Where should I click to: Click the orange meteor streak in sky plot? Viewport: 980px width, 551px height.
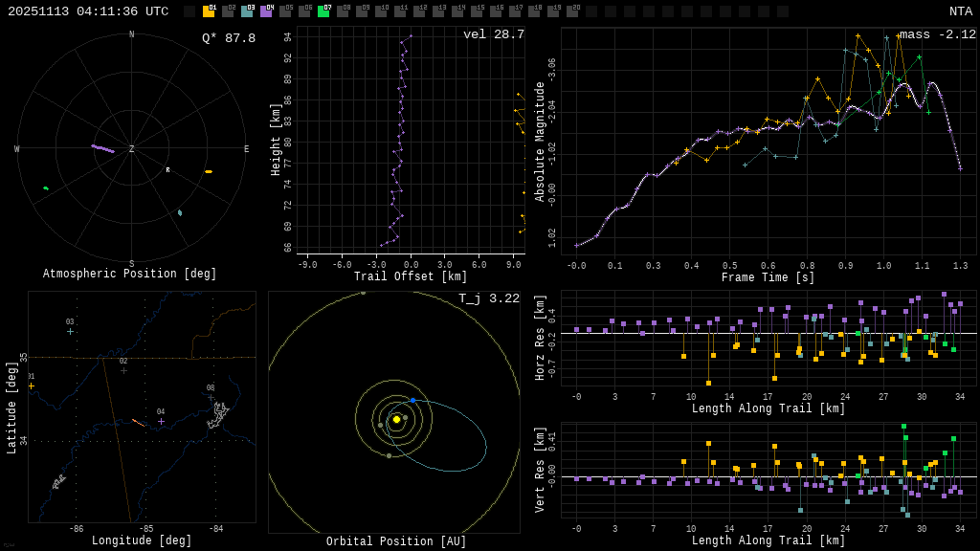[209, 172]
